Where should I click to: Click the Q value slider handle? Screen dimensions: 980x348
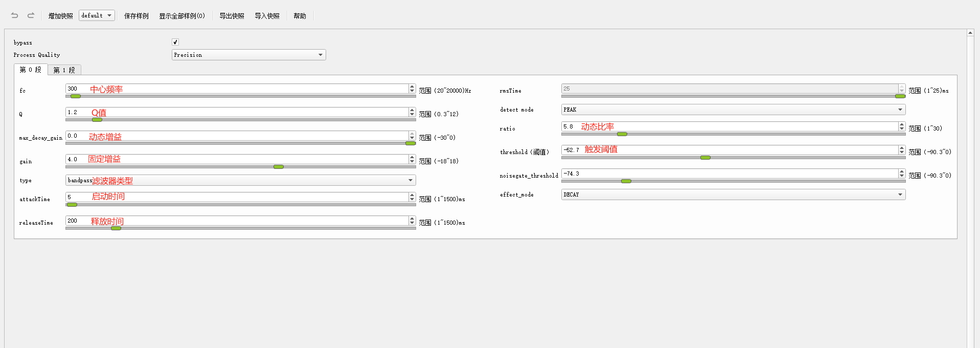(x=97, y=120)
